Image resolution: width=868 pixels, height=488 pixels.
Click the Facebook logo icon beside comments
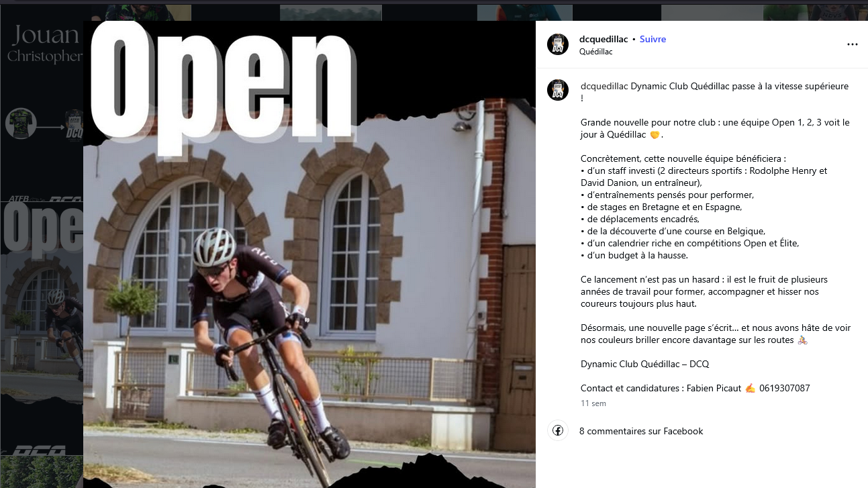558,430
